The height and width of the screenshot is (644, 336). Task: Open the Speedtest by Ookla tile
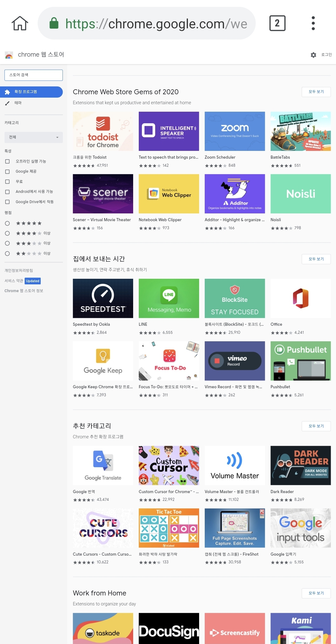tap(103, 298)
